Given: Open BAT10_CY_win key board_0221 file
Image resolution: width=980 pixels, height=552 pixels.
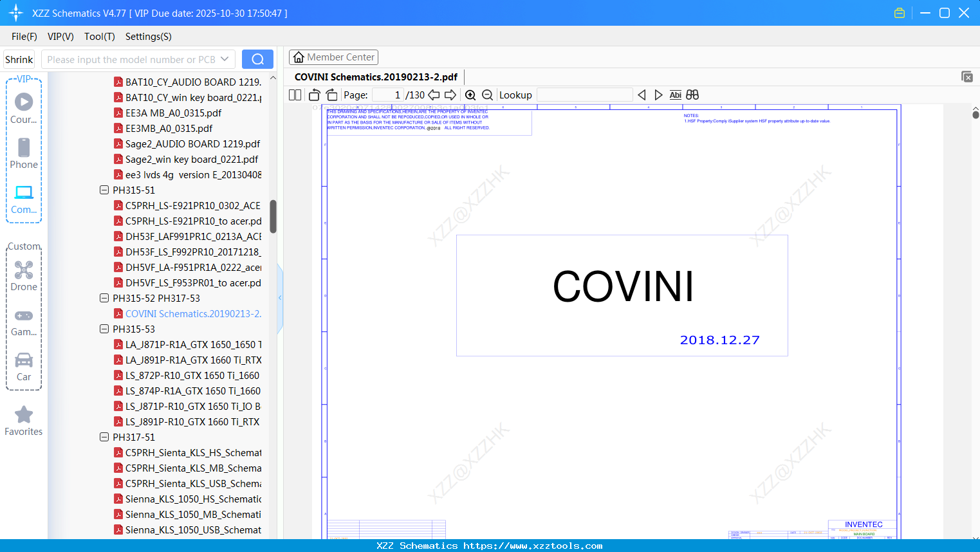Looking at the screenshot, I should tap(193, 97).
